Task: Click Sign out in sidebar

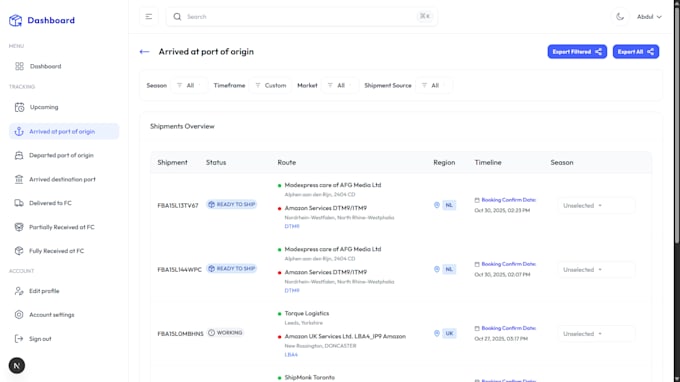Action: click(64, 339)
